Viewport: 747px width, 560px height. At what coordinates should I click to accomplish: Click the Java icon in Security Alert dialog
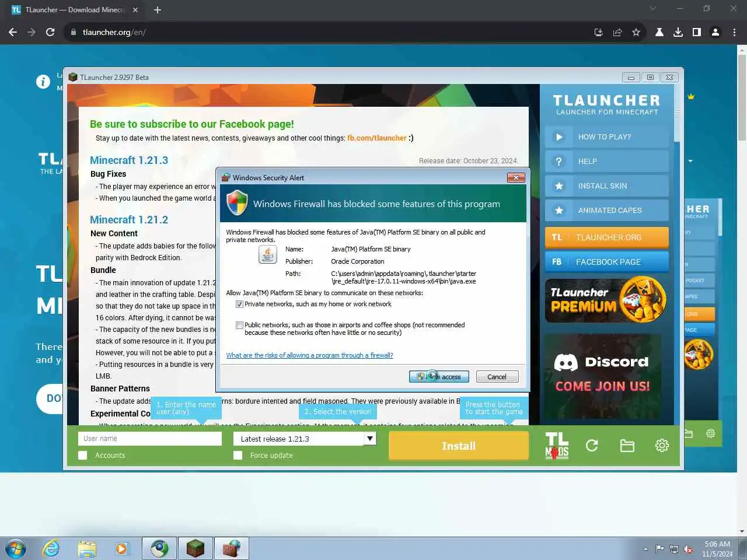coord(267,254)
